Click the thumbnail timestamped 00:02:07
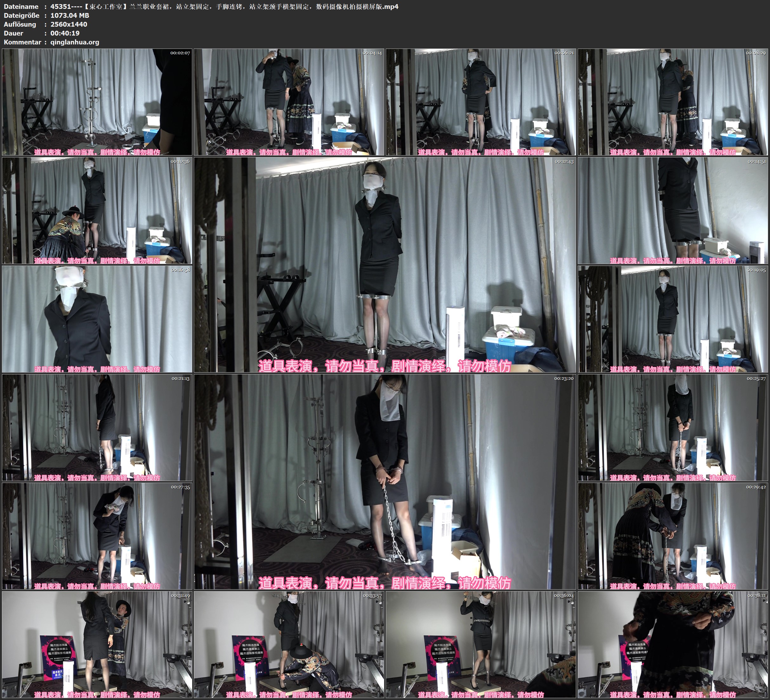The image size is (770, 700). point(97,102)
